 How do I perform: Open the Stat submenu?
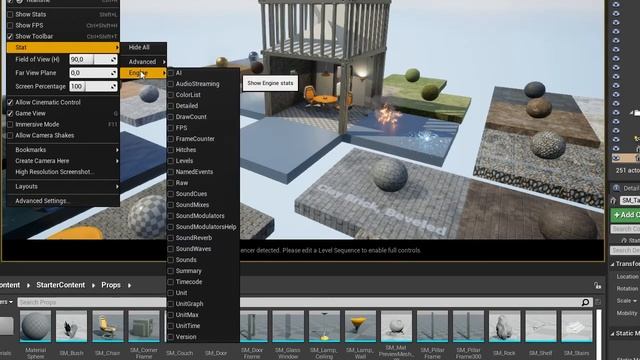pos(63,47)
